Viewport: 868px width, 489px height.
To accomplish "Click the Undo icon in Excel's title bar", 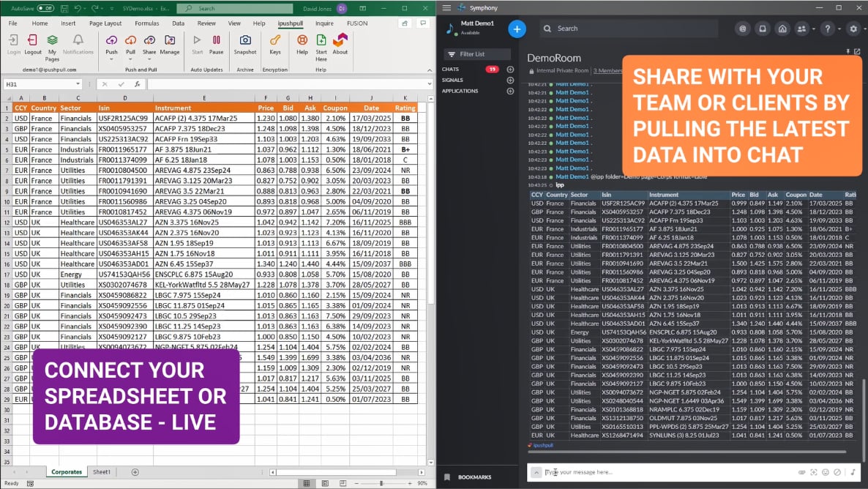I will [78, 8].
